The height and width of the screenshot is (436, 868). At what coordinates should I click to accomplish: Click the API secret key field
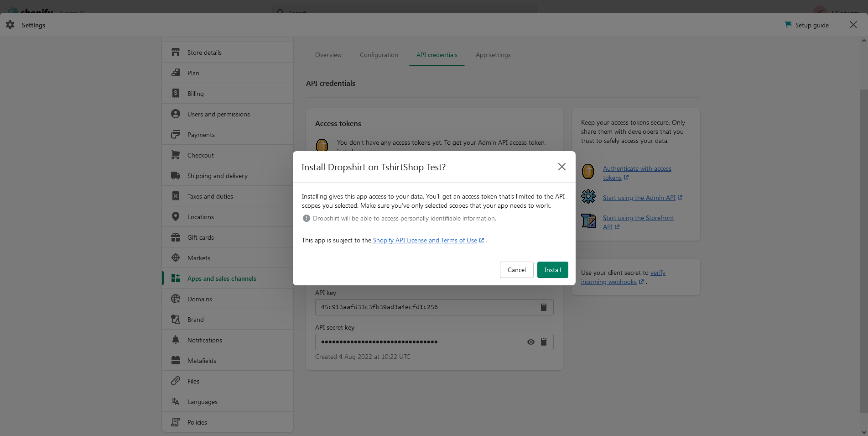coord(434,342)
